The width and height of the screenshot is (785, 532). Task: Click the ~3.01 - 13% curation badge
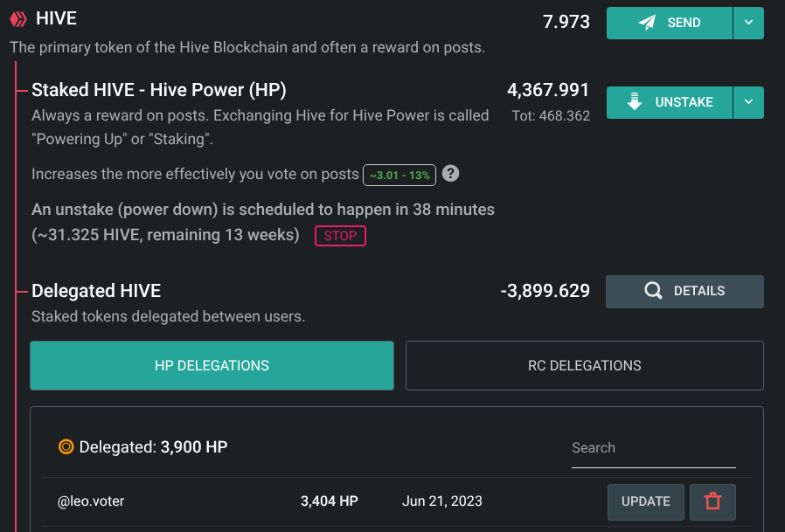(399, 176)
